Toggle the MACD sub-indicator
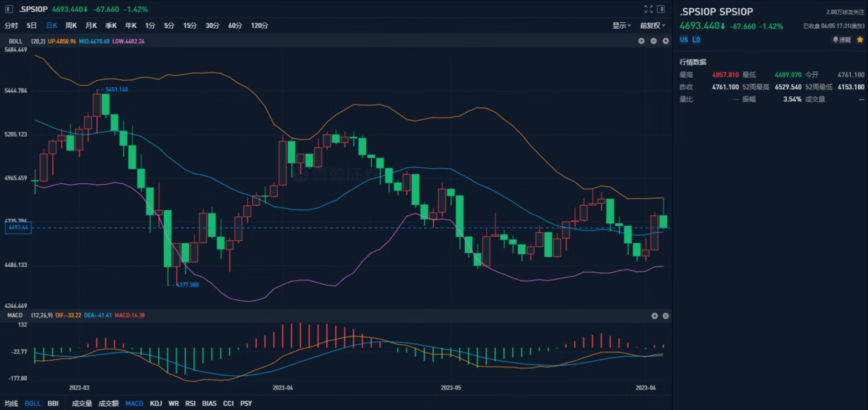Image resolution: width=868 pixels, height=410 pixels. coord(134,403)
